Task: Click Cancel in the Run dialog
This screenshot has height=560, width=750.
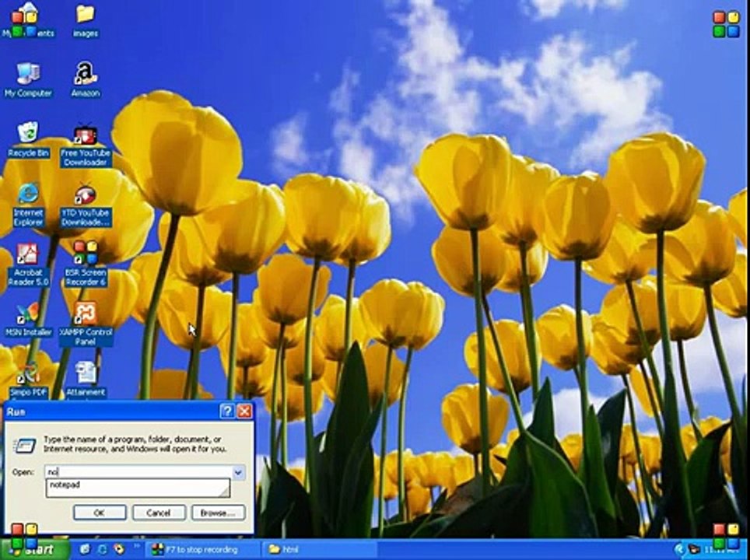Action: coord(159,513)
